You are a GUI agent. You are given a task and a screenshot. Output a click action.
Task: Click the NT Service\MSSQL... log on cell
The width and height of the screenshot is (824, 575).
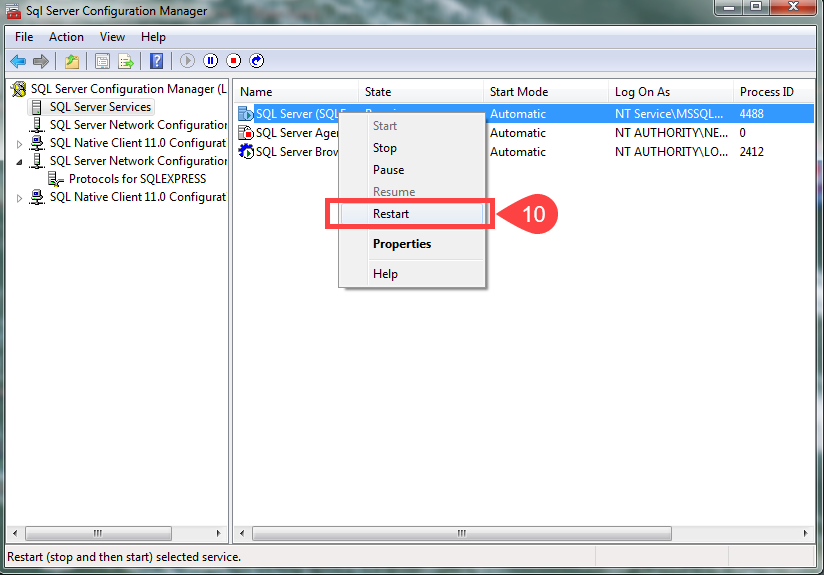click(669, 114)
